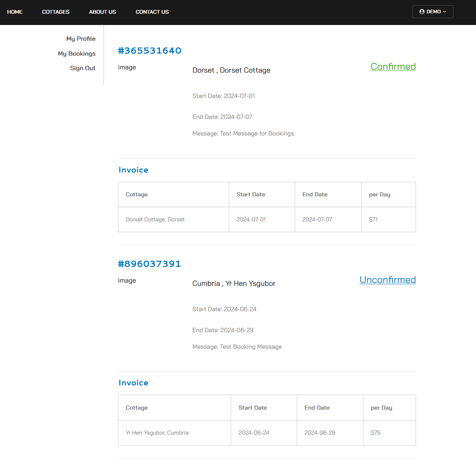The height and width of the screenshot is (466, 476).
Task: Open the COTTAGES menu item
Action: (x=56, y=12)
